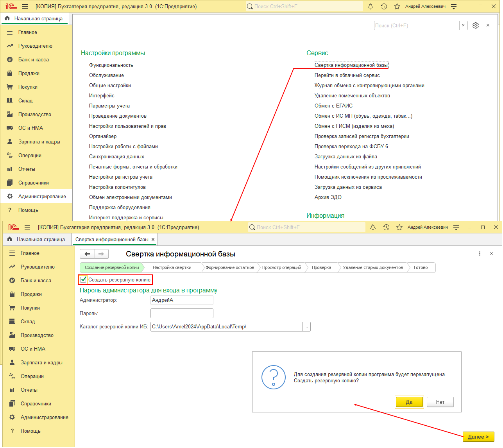Click the notifications bell in lower window
This screenshot has width=503, height=448.
point(373,227)
